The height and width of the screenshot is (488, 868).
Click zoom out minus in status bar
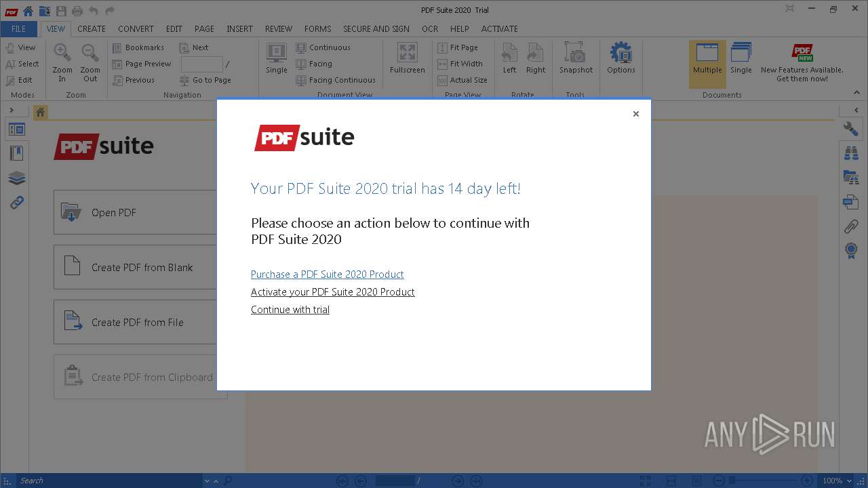coord(719,481)
